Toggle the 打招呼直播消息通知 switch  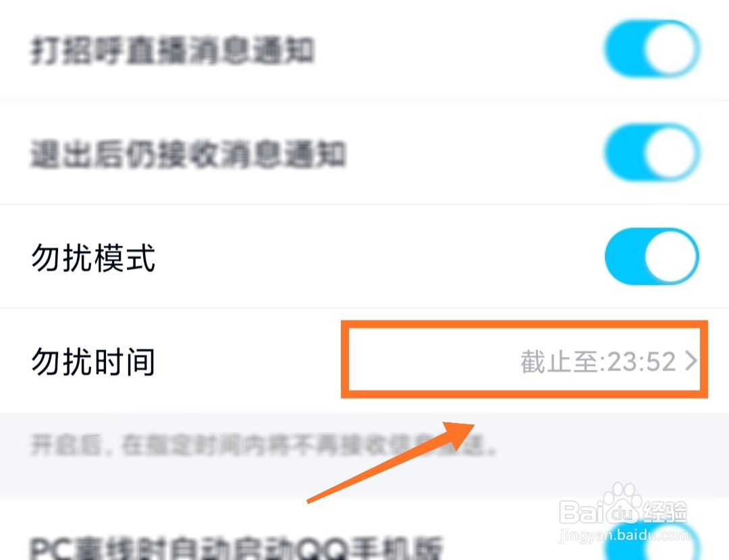pos(652,49)
